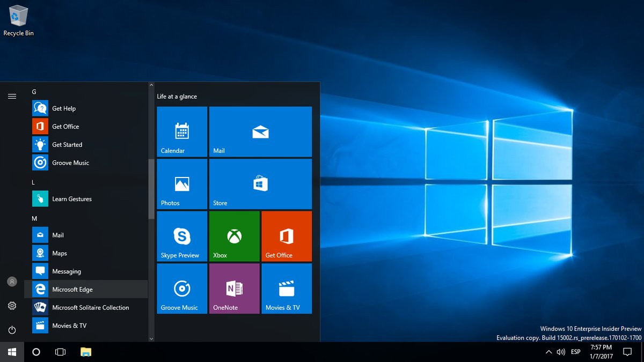Click the app list scrollbar down arrow
644x362 pixels.
[151, 338]
